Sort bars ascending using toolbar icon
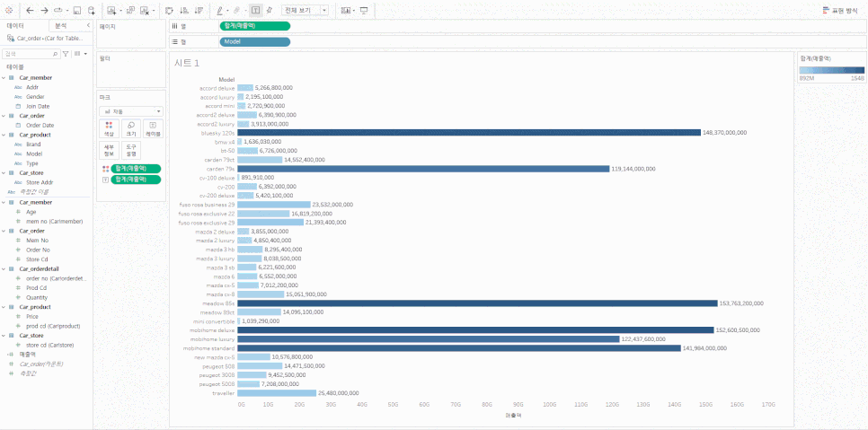The height and width of the screenshot is (430, 868). pyautogui.click(x=184, y=11)
